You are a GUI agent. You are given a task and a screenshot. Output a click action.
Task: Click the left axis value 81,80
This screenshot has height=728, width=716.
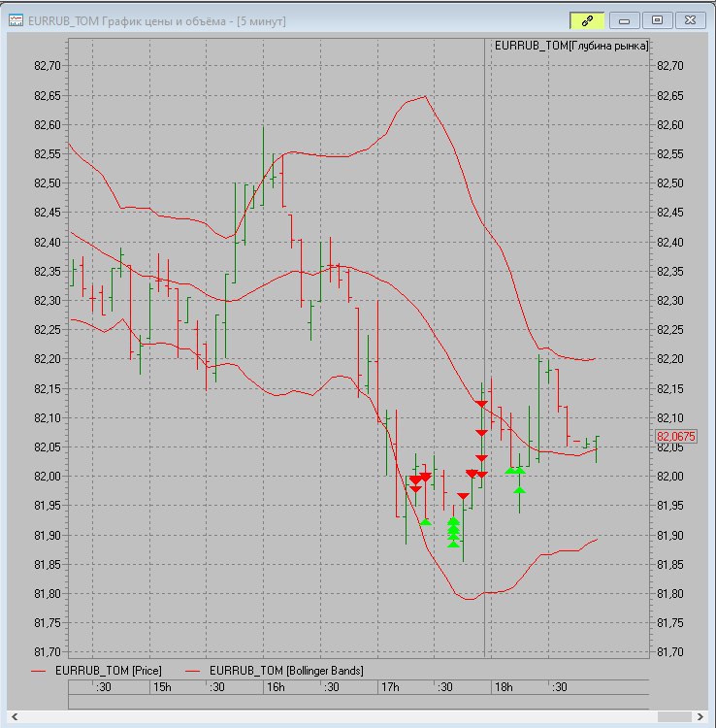48,593
